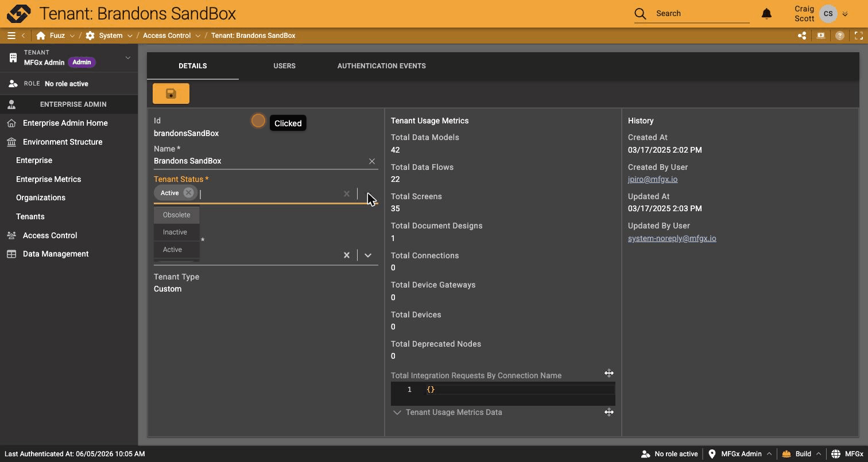
Task: Click the orange save button
Action: point(171,94)
